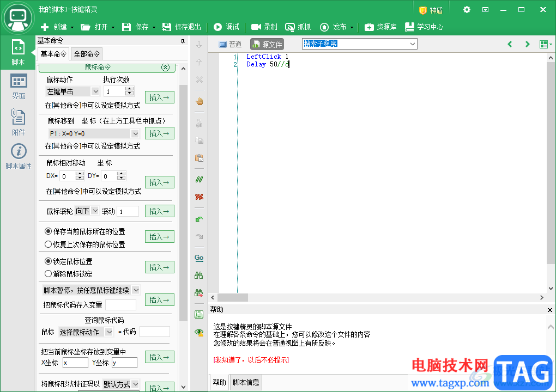The width and height of the screenshot is (556, 392).
Task: Open the 鼠标动作 左键单击 dropdown
Action: click(72, 91)
